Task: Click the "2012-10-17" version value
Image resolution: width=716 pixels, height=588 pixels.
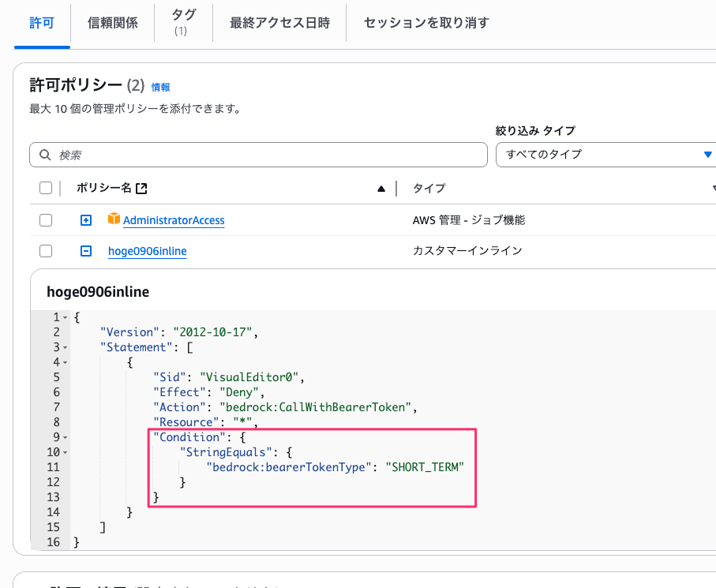Action: (213, 332)
